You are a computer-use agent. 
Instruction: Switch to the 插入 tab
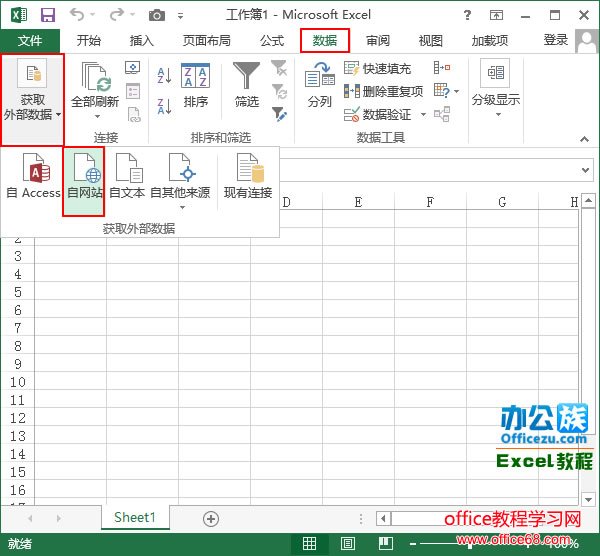coord(142,41)
